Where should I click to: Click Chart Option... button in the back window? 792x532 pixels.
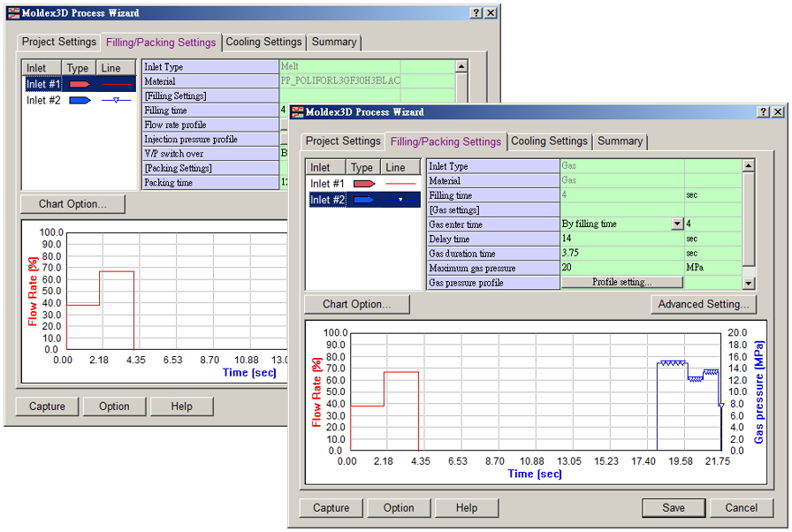coord(72,204)
